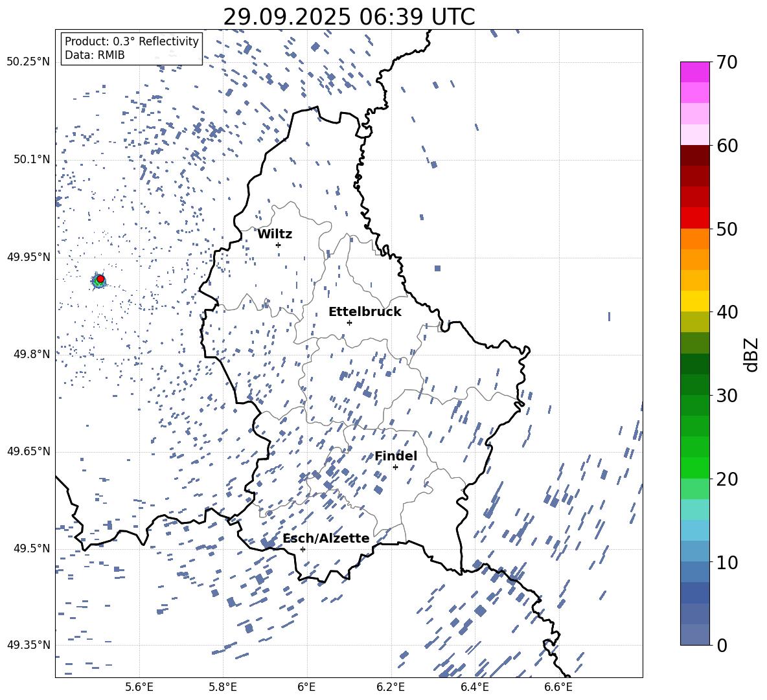Click the dark red colorbar segment below 60
This screenshot has height=700, width=767.
[694, 155]
